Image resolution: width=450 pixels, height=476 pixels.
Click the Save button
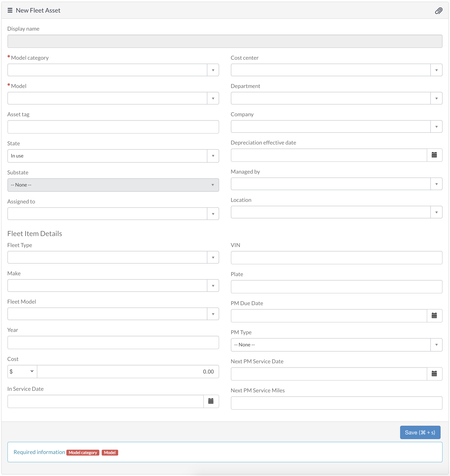[x=420, y=432]
